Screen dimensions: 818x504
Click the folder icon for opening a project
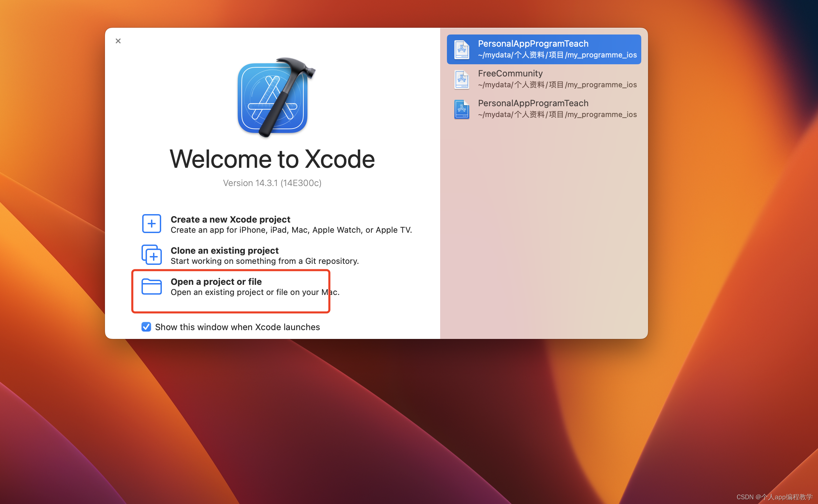point(151,287)
